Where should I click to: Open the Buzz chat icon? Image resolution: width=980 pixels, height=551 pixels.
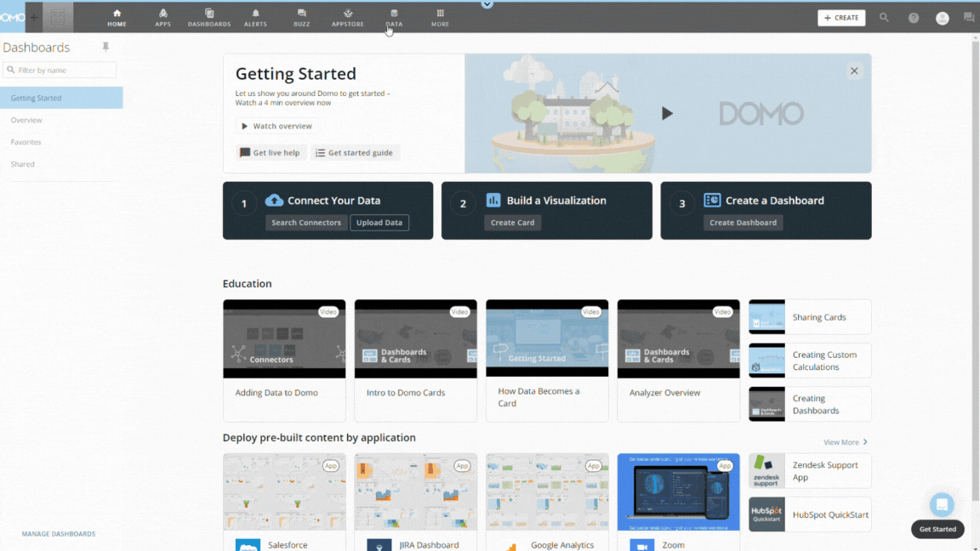(x=301, y=14)
